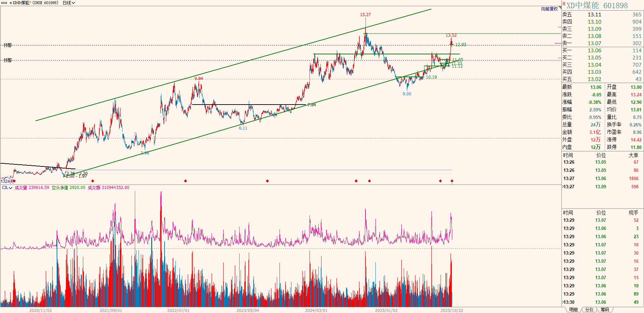The width and height of the screenshot is (644, 313).
Task: Click the 最新 13.06 value
Action: [x=596, y=87]
